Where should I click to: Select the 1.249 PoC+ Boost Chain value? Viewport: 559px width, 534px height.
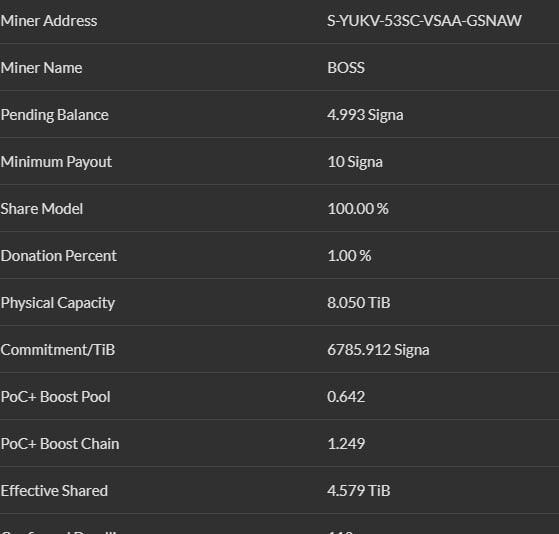(346, 444)
